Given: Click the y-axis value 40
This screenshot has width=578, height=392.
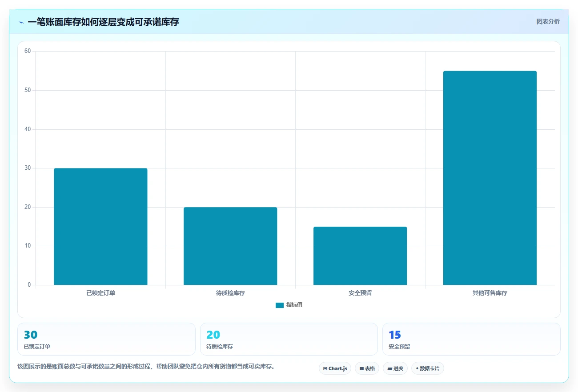Looking at the screenshot, I should [x=28, y=129].
